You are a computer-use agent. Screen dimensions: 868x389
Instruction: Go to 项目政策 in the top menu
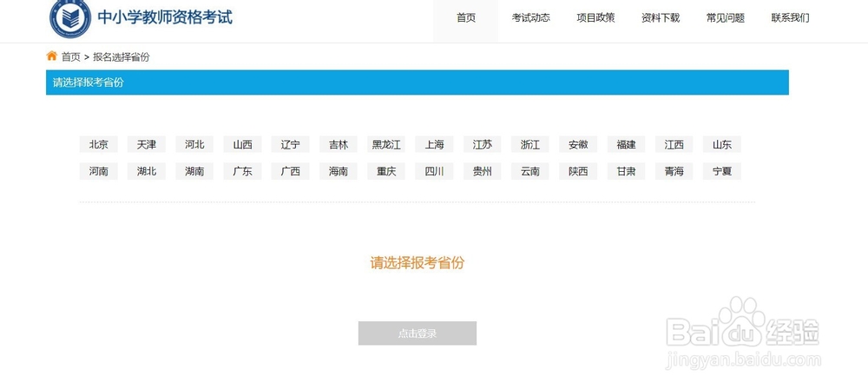pos(595,17)
